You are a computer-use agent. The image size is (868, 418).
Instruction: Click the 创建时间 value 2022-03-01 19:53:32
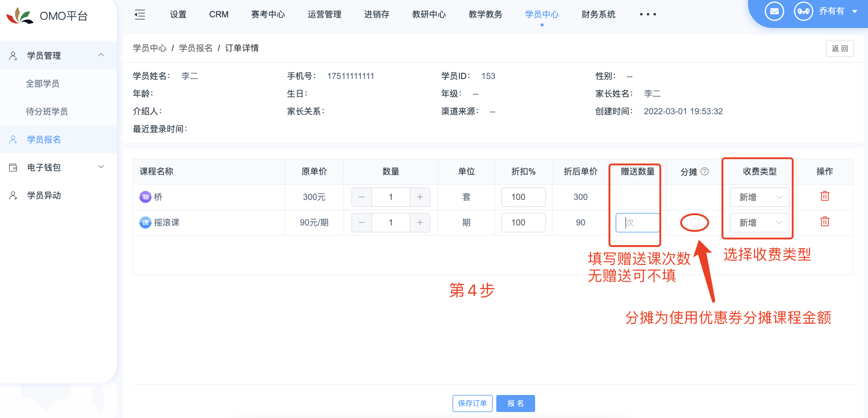tap(683, 111)
